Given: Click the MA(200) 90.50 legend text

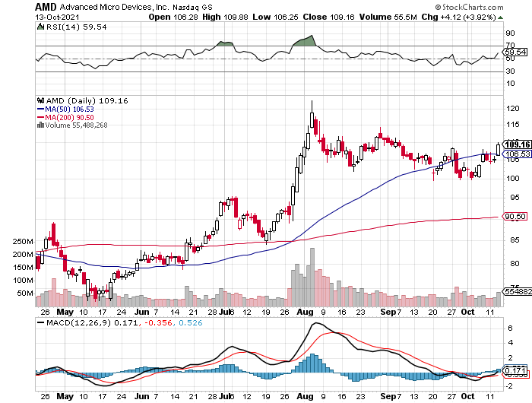Looking at the screenshot, I should pos(69,117).
